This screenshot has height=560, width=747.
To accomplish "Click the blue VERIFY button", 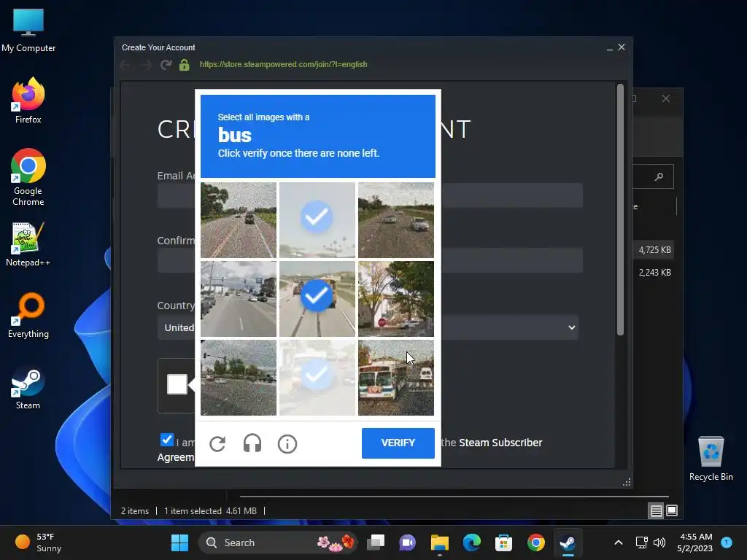I will pos(398,443).
